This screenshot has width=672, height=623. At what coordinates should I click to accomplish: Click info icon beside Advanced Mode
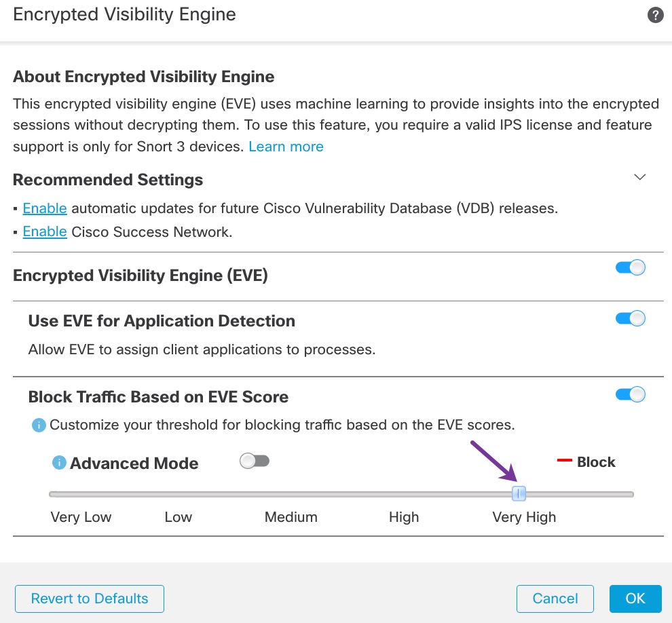59,463
